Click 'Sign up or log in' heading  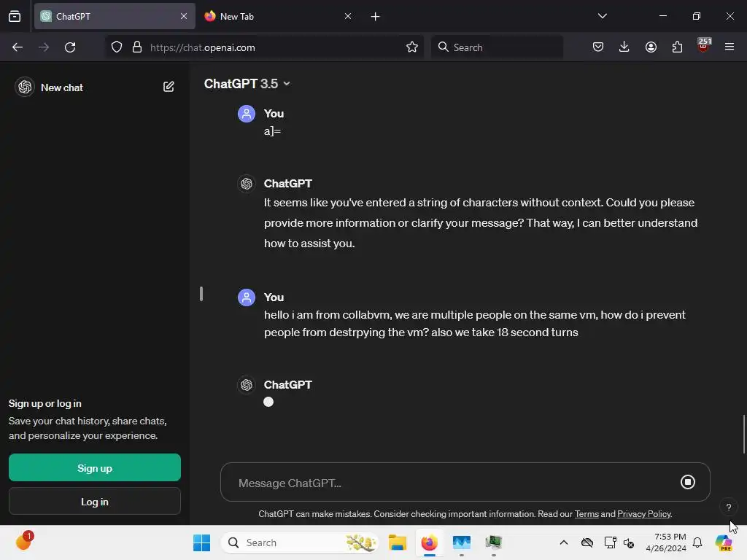pos(44,403)
